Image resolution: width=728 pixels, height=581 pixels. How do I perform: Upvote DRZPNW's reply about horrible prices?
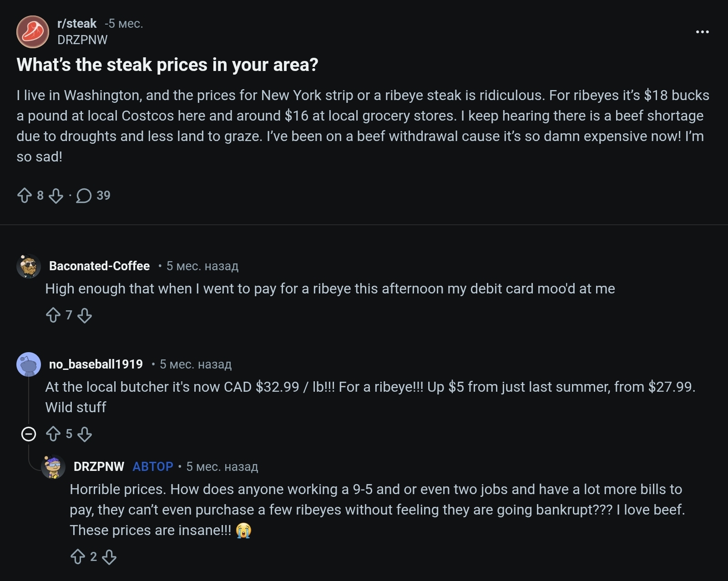pos(78,557)
